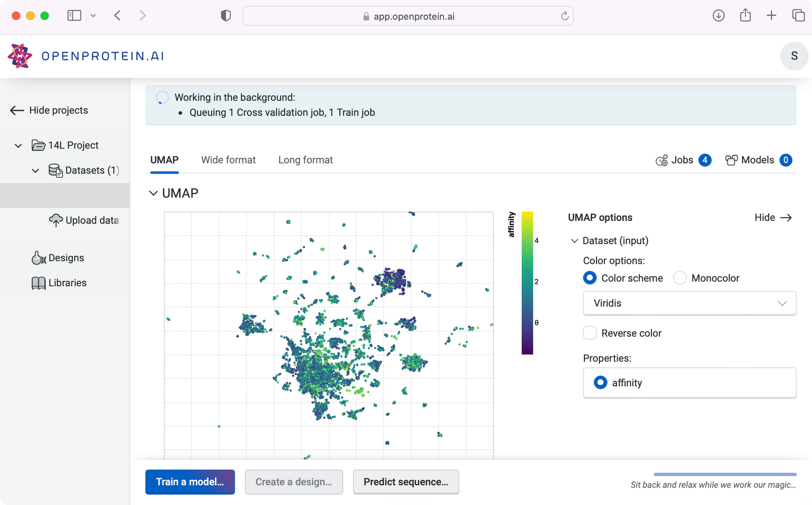
Task: Enable the Reverse color checkbox
Action: click(590, 333)
